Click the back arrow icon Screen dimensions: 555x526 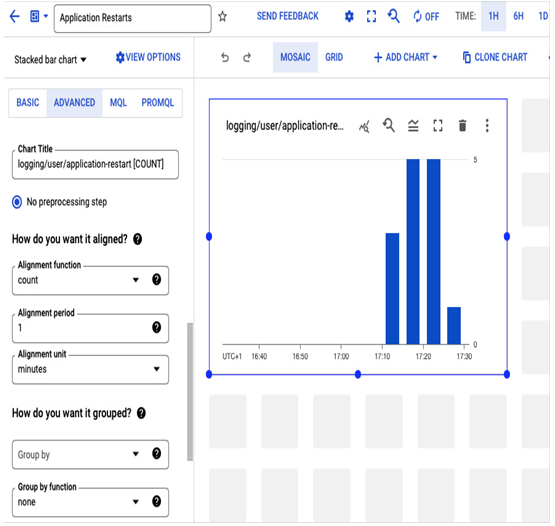click(14, 16)
